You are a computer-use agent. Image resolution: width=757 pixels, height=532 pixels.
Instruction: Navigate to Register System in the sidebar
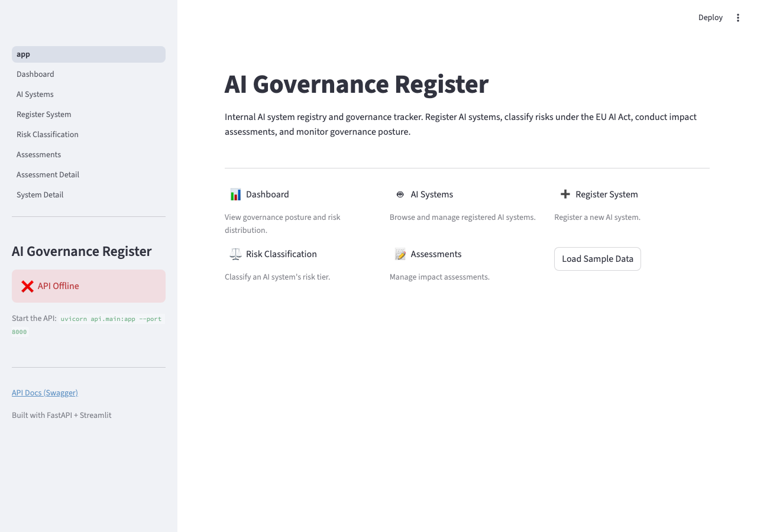[x=44, y=114]
